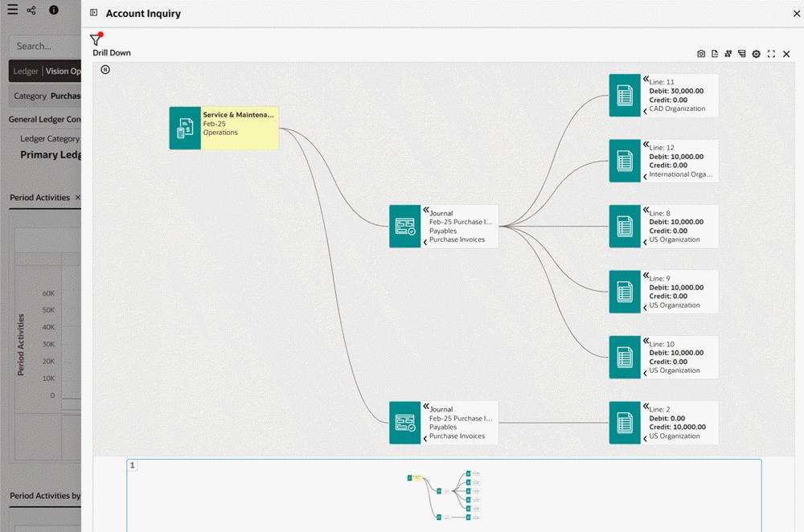Click page number 1 in overview panel
This screenshot has height=532, width=804.
coord(133,465)
